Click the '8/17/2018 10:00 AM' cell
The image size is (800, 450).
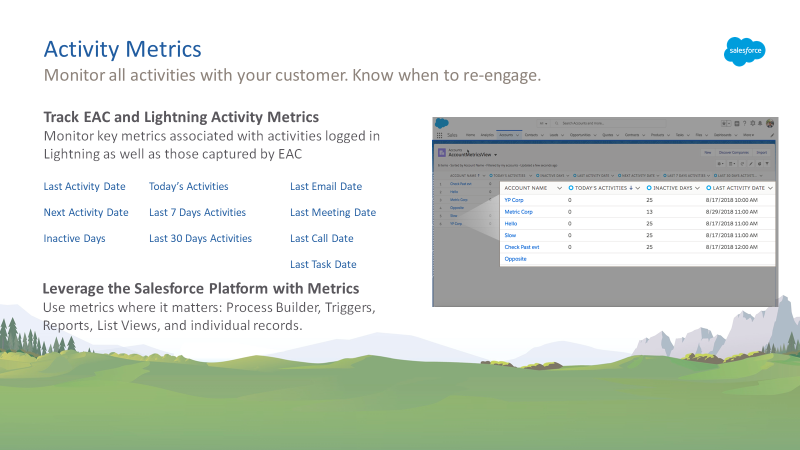[732, 200]
